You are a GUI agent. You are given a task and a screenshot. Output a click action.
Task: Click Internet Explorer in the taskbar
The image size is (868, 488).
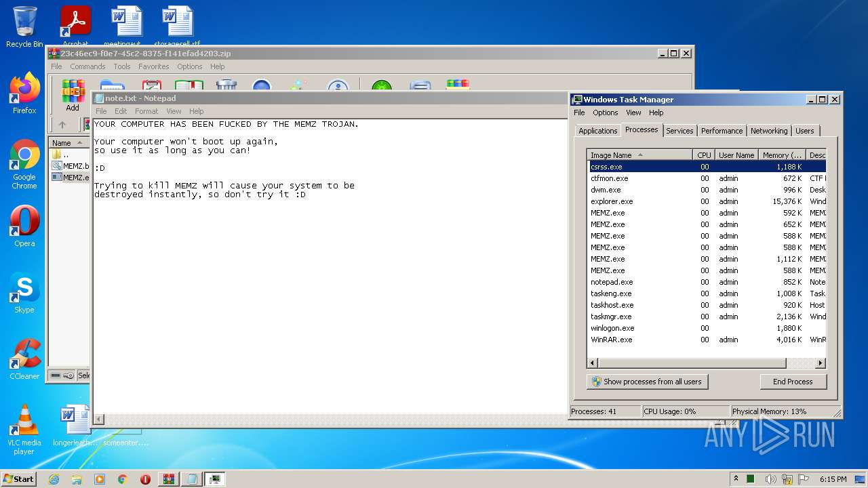point(54,479)
